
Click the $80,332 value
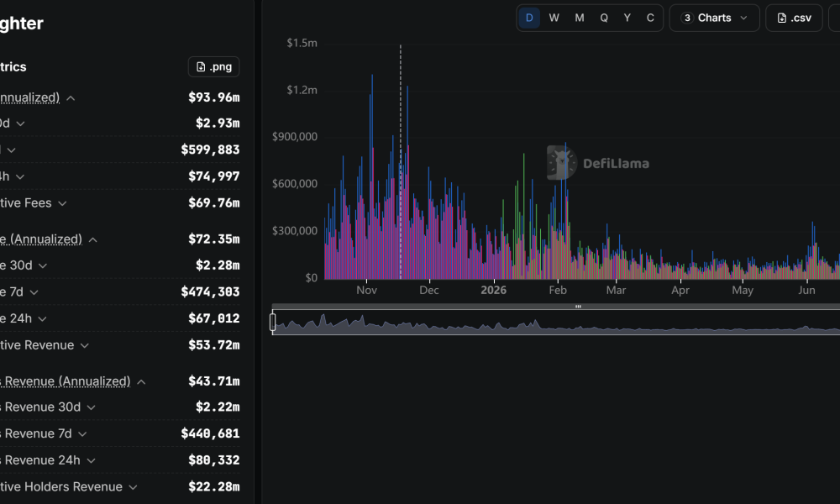point(213,459)
